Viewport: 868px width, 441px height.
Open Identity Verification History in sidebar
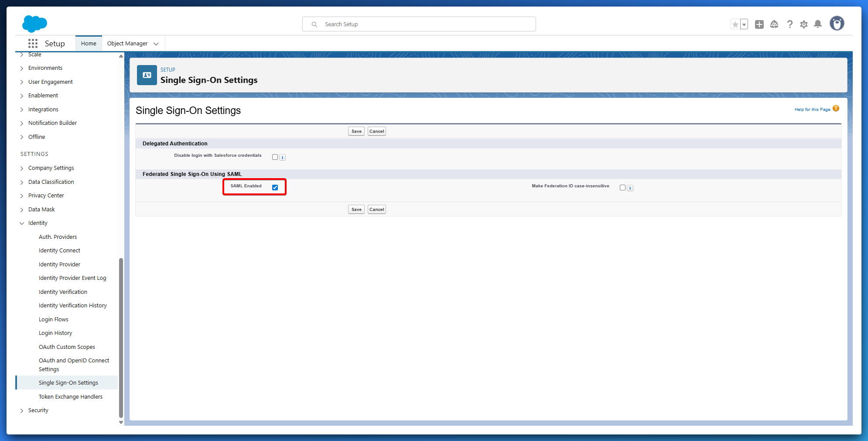pyautogui.click(x=73, y=305)
